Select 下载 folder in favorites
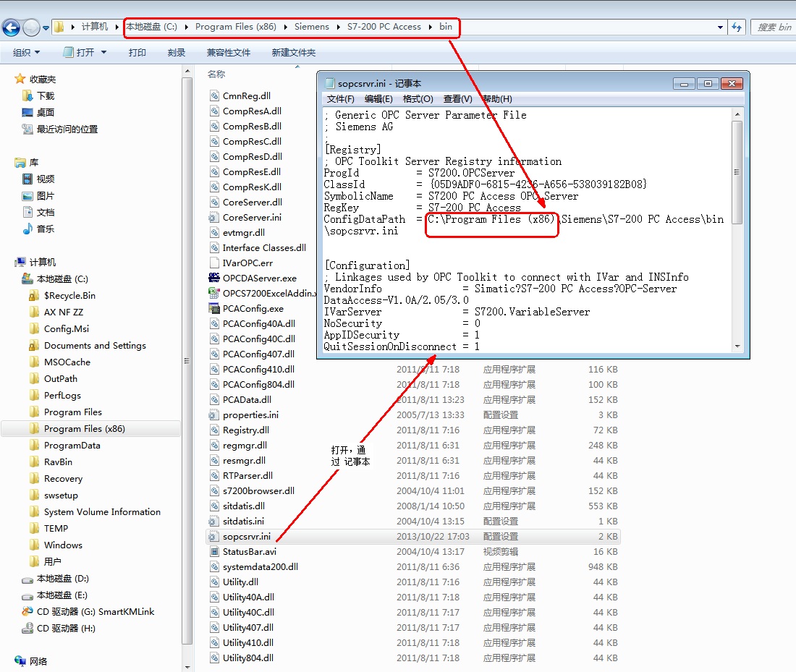This screenshot has height=672, width=796. coord(40,96)
